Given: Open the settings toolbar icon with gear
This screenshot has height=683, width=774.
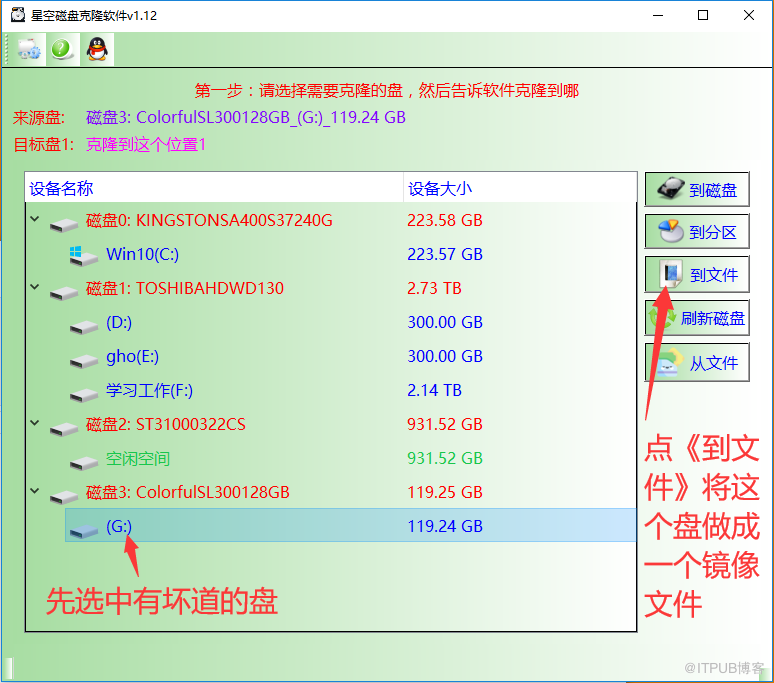Looking at the screenshot, I should tap(29, 49).
